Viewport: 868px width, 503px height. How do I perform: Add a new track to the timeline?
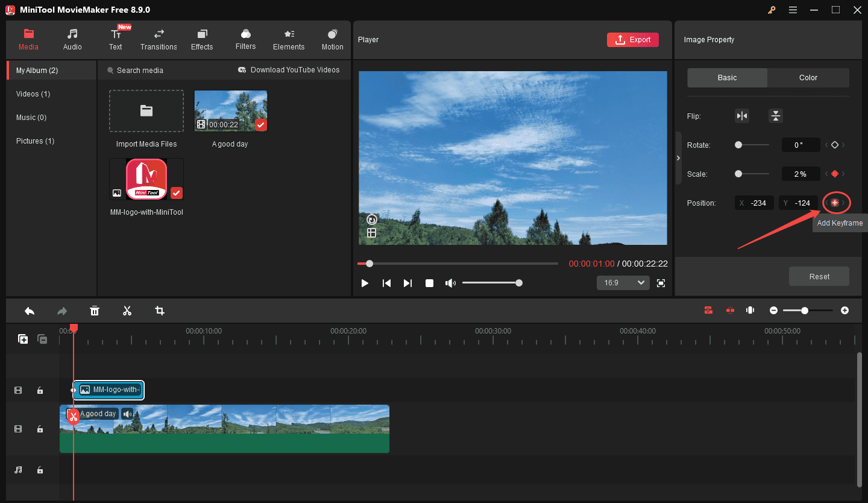pos(23,339)
